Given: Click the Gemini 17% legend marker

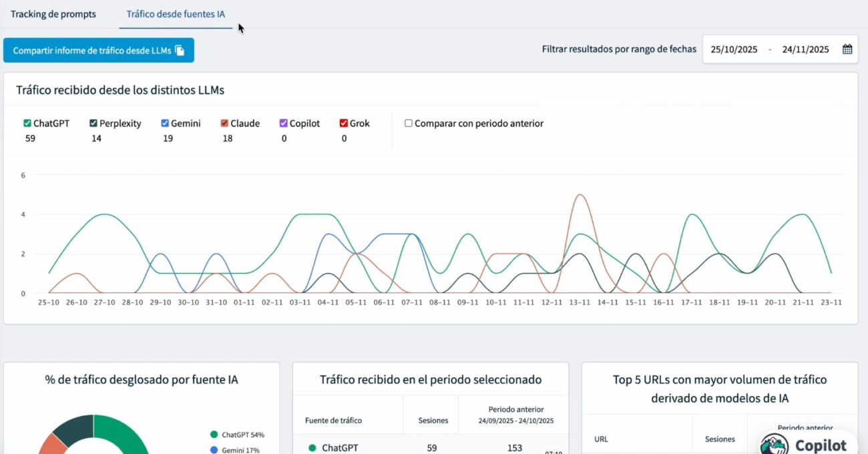Looking at the screenshot, I should tap(214, 450).
